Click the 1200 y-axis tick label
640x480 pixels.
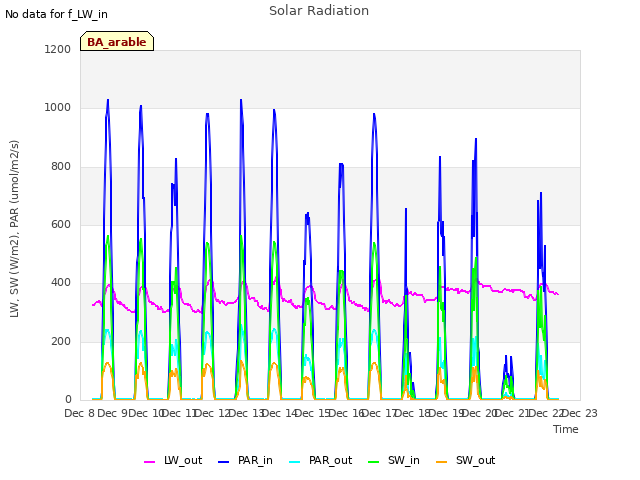click(x=58, y=49)
